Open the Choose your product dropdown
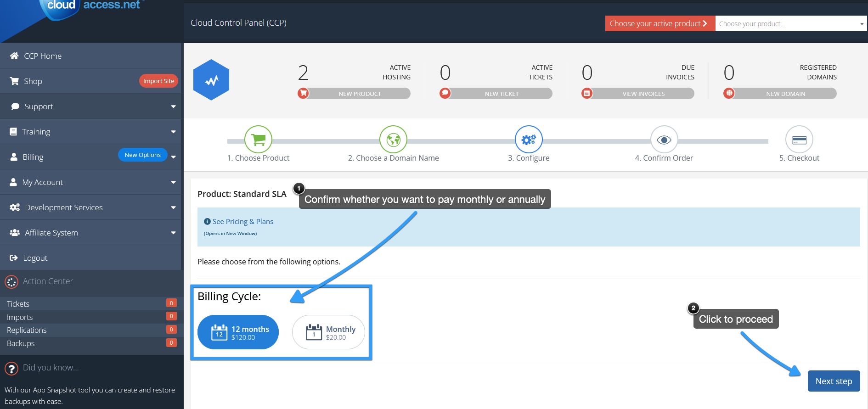Viewport: 868px width, 409px height. click(x=791, y=23)
